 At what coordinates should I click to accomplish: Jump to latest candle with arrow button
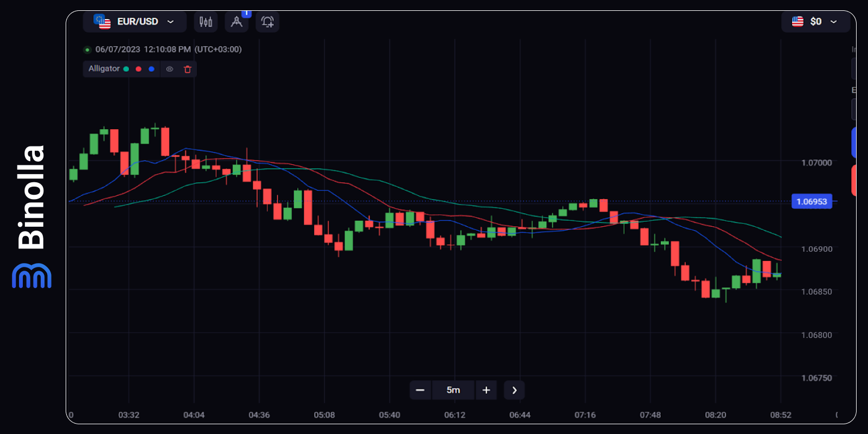click(514, 390)
